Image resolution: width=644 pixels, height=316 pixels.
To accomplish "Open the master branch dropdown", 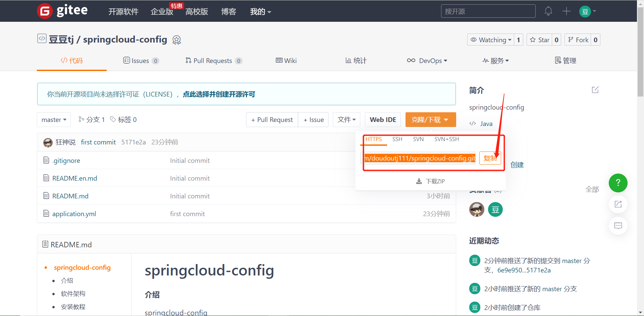I will click(54, 120).
